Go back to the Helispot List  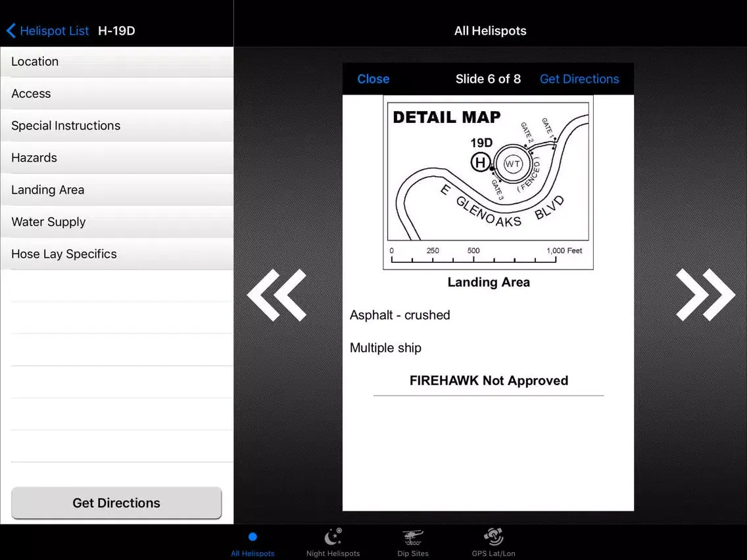47,31
